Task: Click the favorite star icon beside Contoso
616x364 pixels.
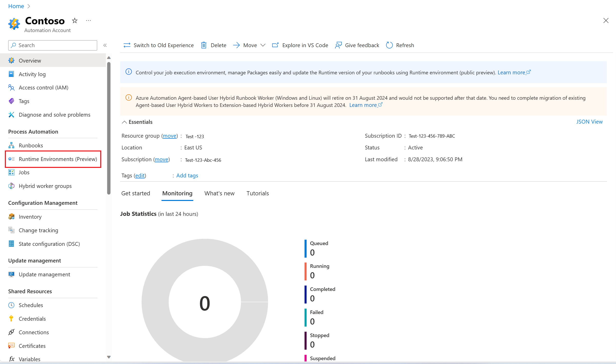Action: point(75,21)
